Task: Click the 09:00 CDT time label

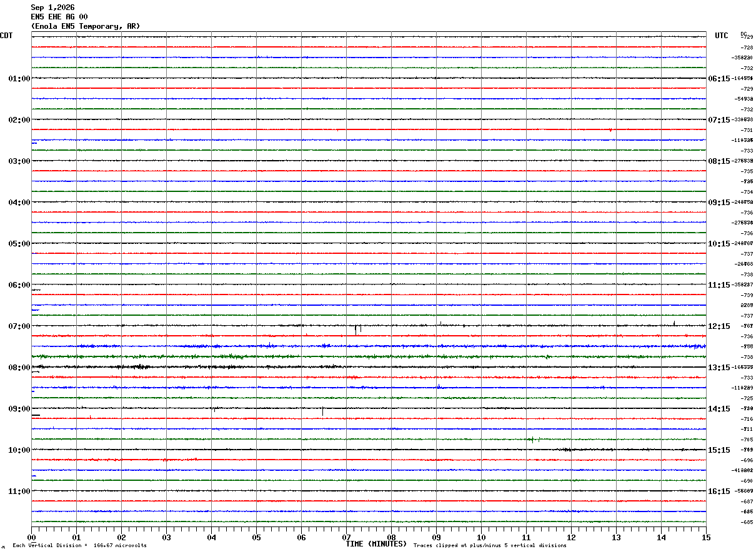Action: point(19,409)
